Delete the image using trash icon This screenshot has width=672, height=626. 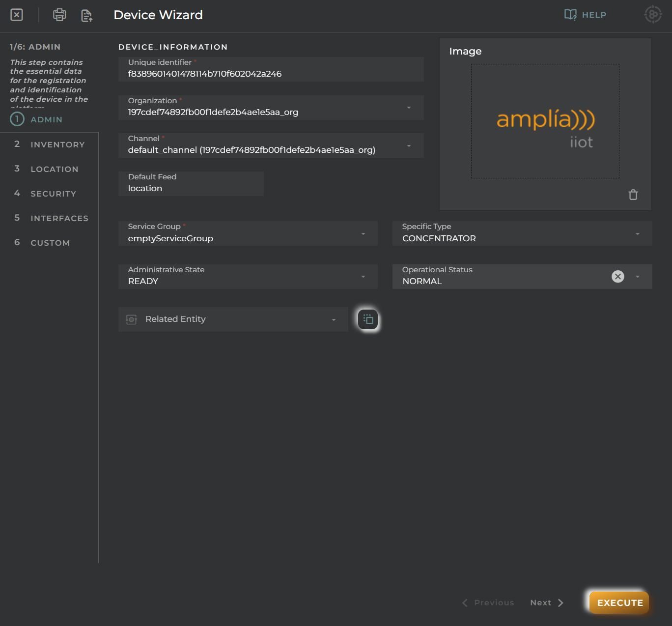(x=633, y=195)
